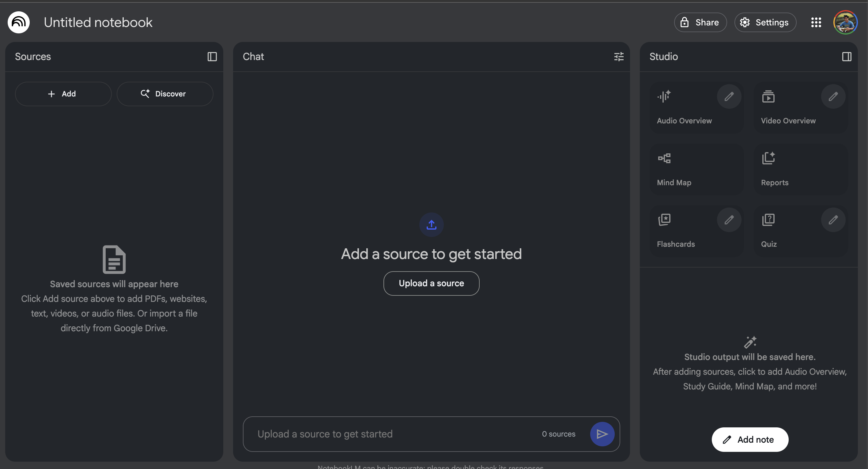The width and height of the screenshot is (868, 469).
Task: Edit Quiz options pencil icon
Action: (x=833, y=220)
